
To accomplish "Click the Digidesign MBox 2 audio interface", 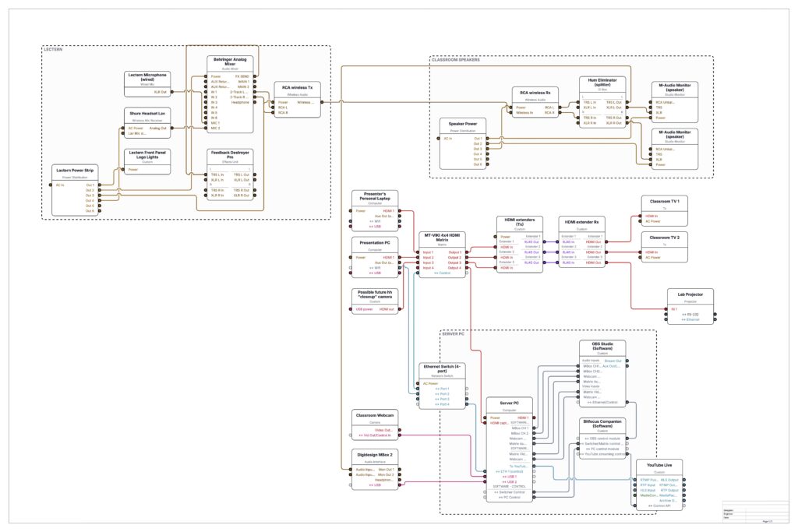I will pos(375,470).
